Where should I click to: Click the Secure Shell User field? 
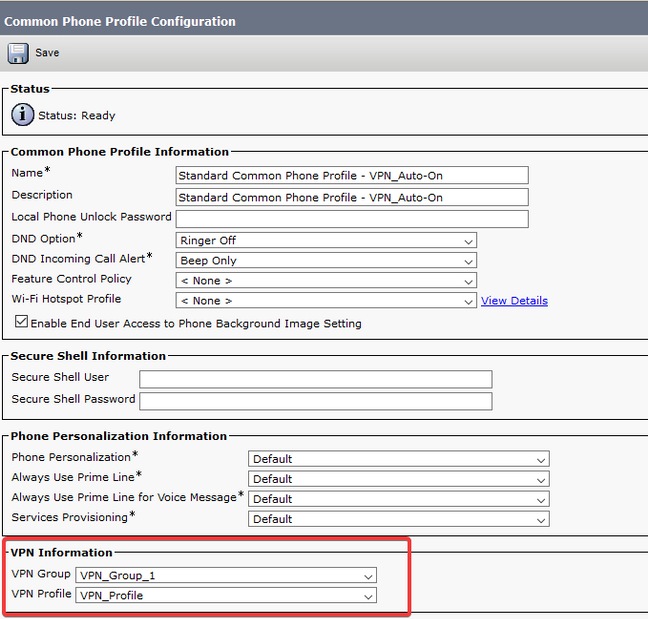[315, 379]
